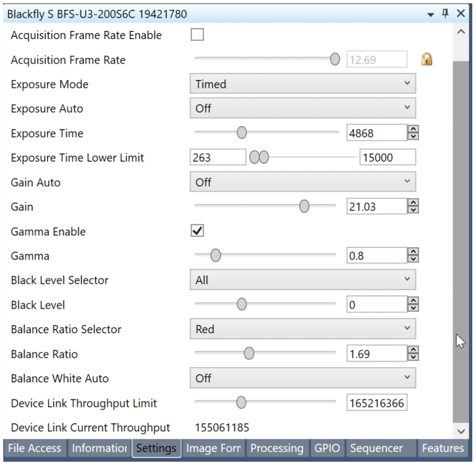Viewport: 476px width, 464px height.
Task: Click the Balance Ratio value field 1.69
Action: click(x=377, y=354)
